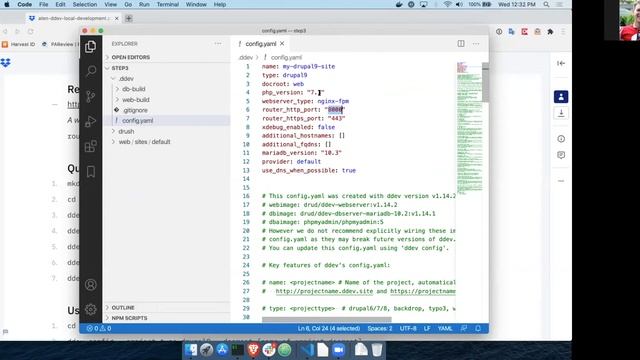Click the editor horizontal scrollbar
Screen dimensions: 640x360
(327, 319)
